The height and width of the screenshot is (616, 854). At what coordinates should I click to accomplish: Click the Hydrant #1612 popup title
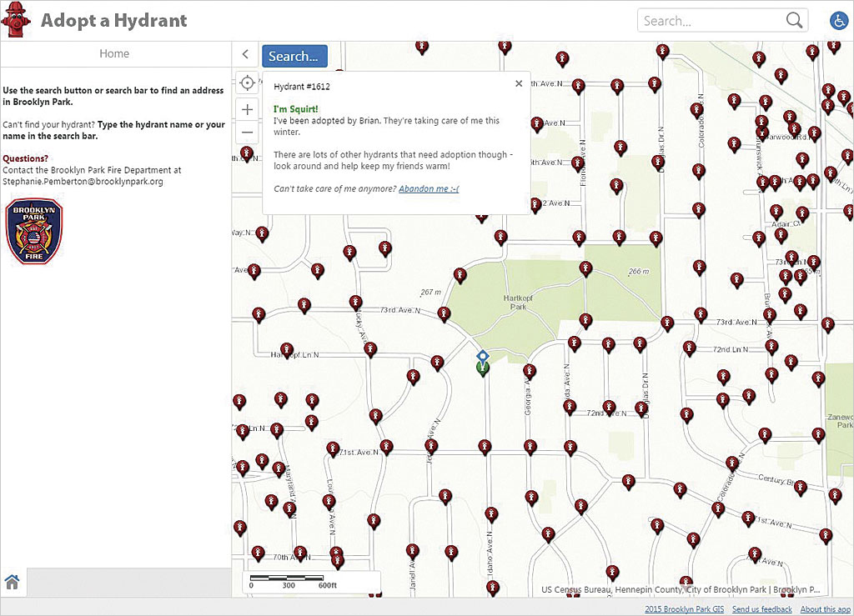302,87
